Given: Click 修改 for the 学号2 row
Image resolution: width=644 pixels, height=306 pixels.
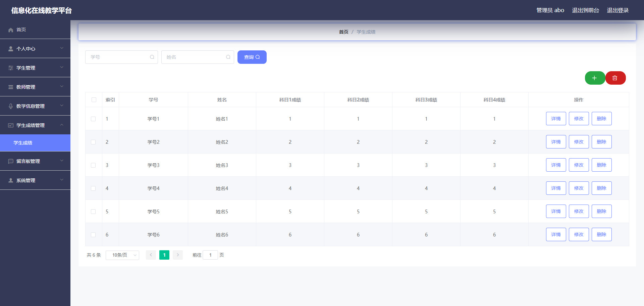Looking at the screenshot, I should (x=579, y=142).
